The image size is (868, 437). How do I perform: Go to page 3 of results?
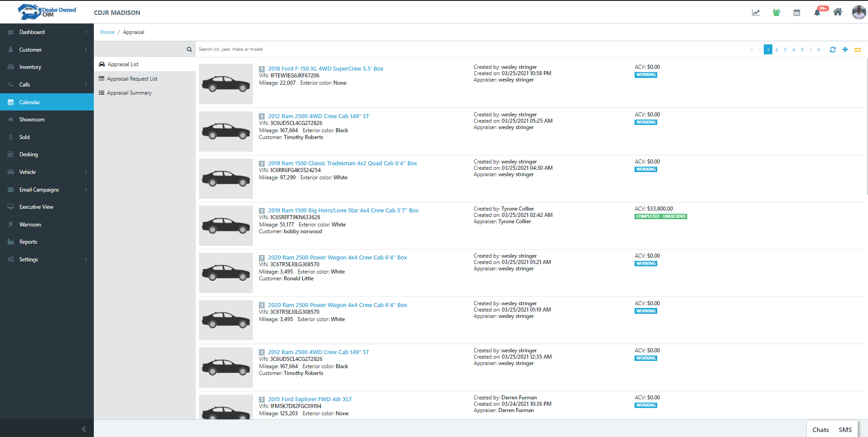785,50
